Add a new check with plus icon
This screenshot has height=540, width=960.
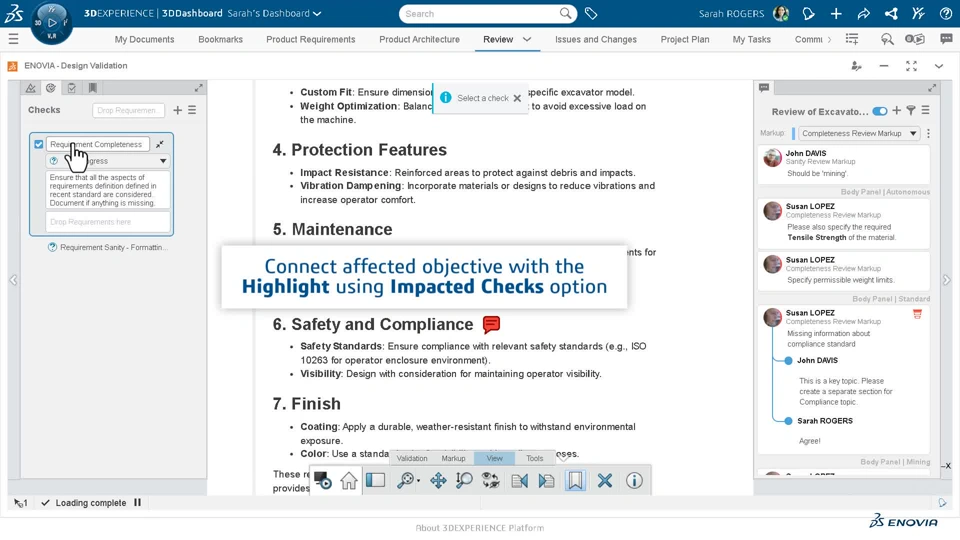[x=178, y=110]
